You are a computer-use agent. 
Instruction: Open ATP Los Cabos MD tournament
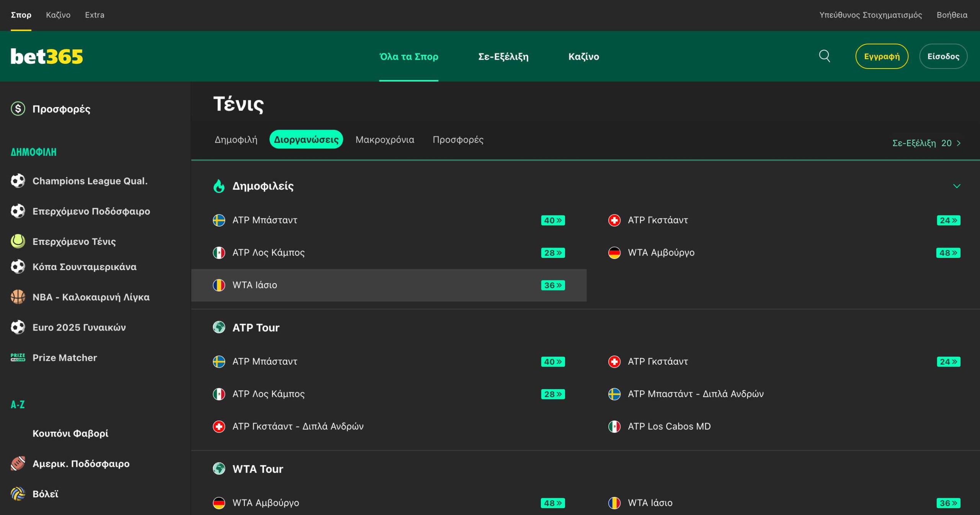[669, 426]
